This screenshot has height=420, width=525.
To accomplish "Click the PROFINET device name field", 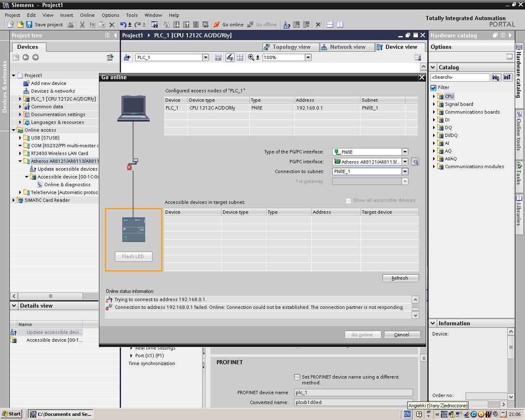I will point(353,393).
